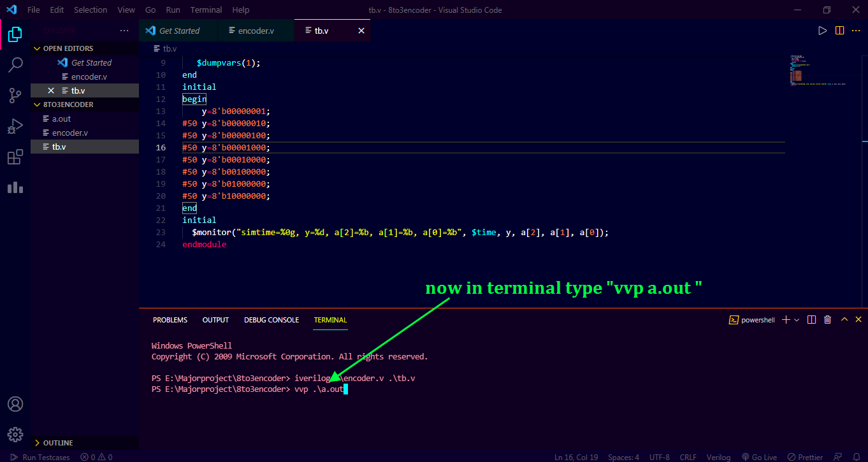Open the Search view in activity bar
868x462 pixels.
click(x=15, y=65)
